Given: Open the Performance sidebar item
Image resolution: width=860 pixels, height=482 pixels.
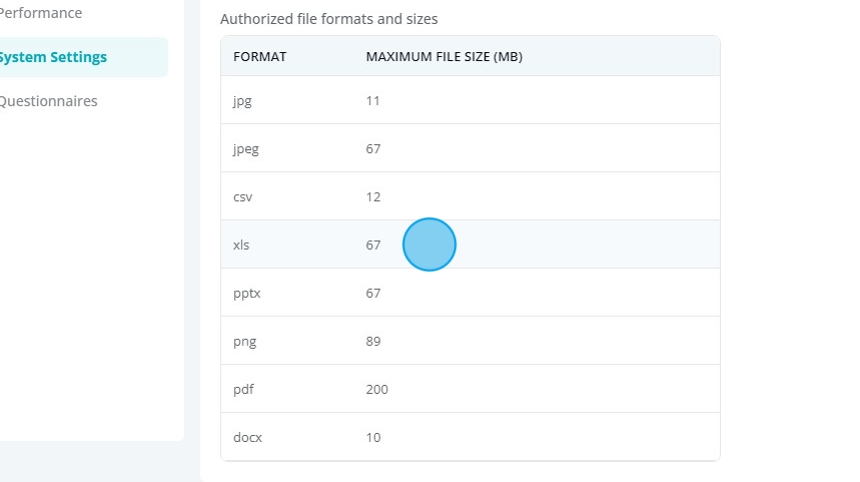Looking at the screenshot, I should (40, 13).
